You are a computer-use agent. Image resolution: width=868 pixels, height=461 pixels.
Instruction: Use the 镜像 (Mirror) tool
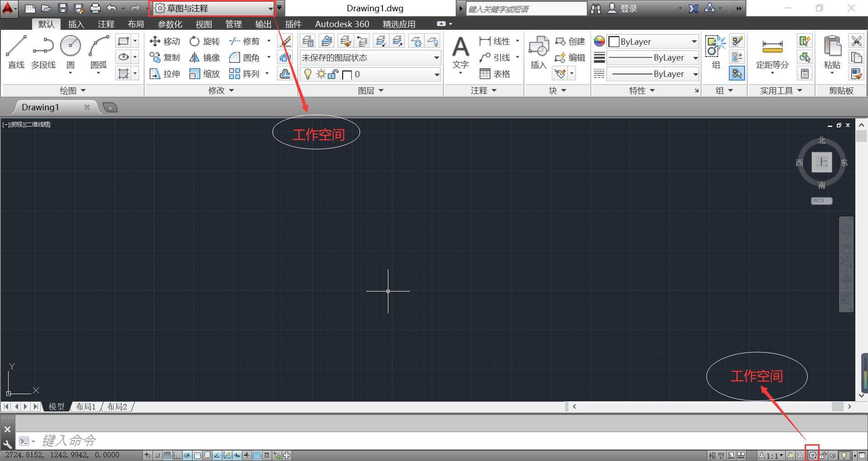click(205, 57)
